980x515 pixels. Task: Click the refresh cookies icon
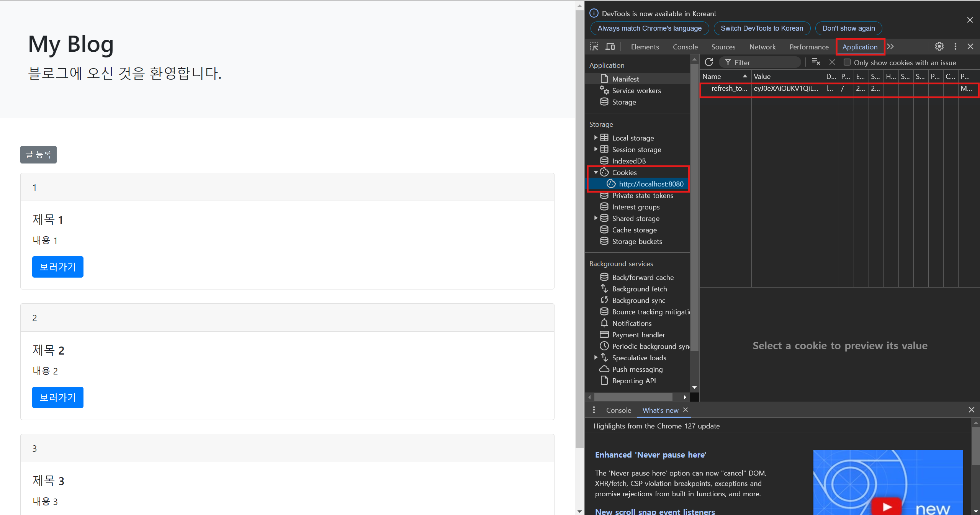point(709,62)
